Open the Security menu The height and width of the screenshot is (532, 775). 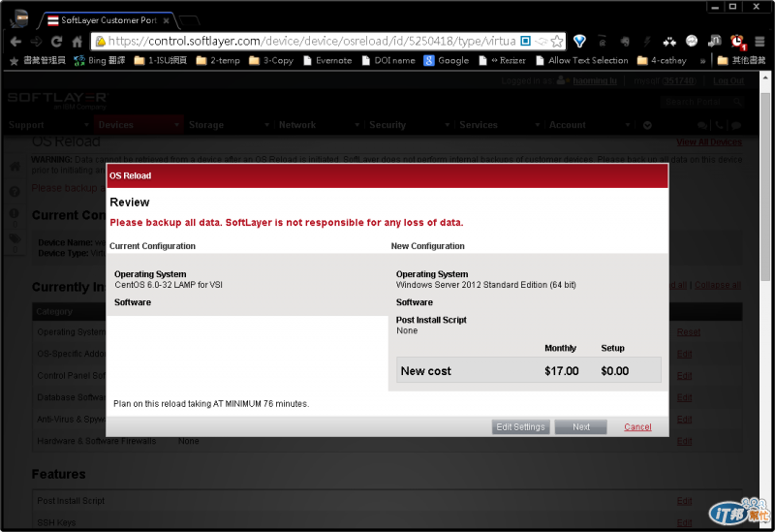point(409,125)
